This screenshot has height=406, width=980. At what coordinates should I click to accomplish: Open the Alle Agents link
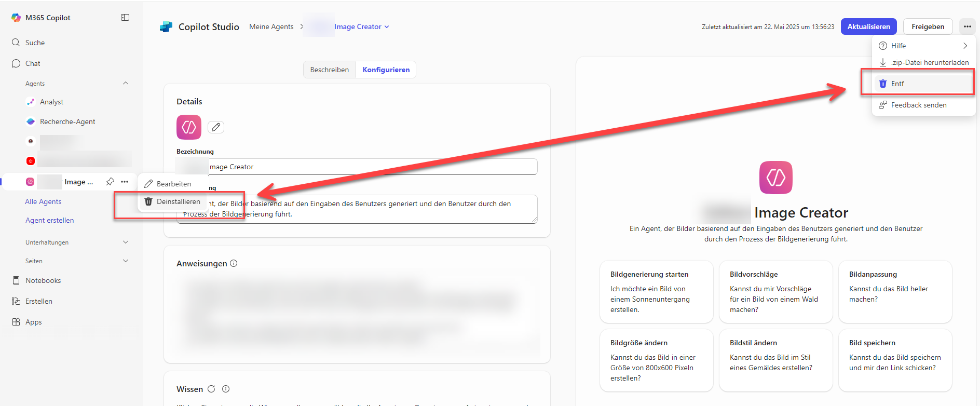[x=43, y=201]
